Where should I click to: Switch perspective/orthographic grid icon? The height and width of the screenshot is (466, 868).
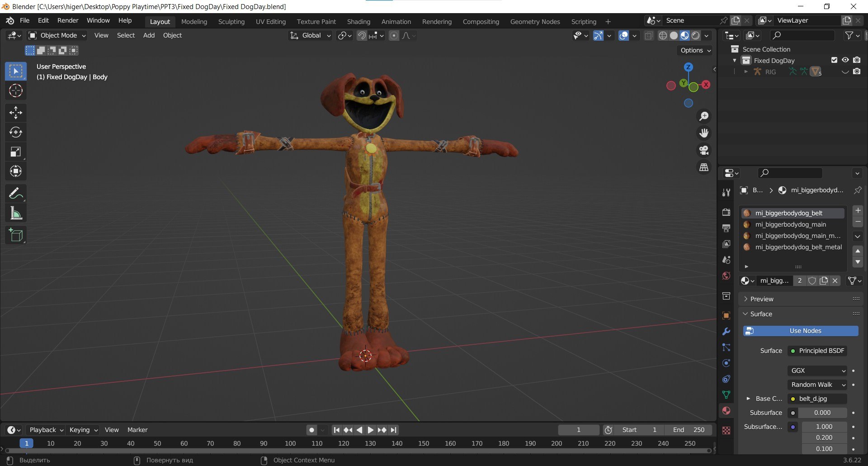click(x=704, y=167)
